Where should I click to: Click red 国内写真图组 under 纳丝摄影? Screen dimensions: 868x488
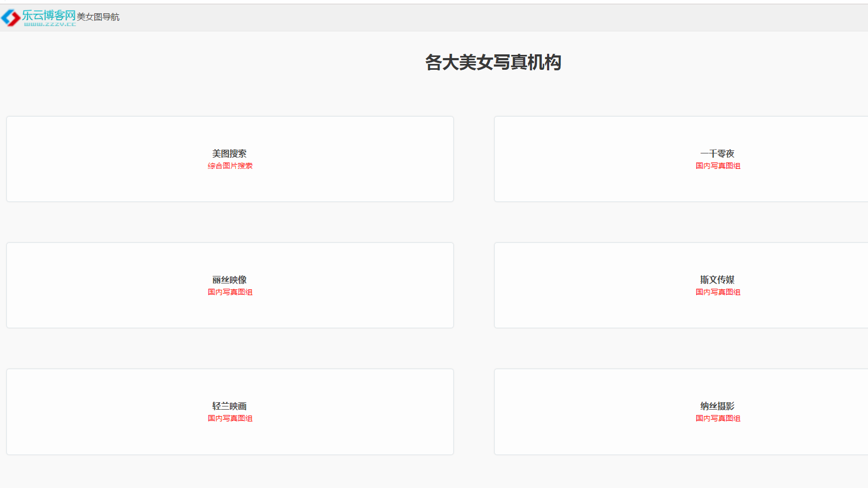click(718, 418)
